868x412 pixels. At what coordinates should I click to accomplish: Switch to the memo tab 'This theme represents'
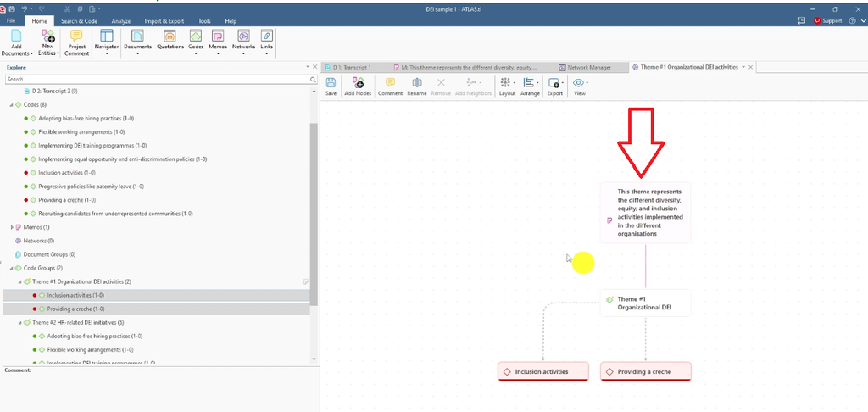468,67
